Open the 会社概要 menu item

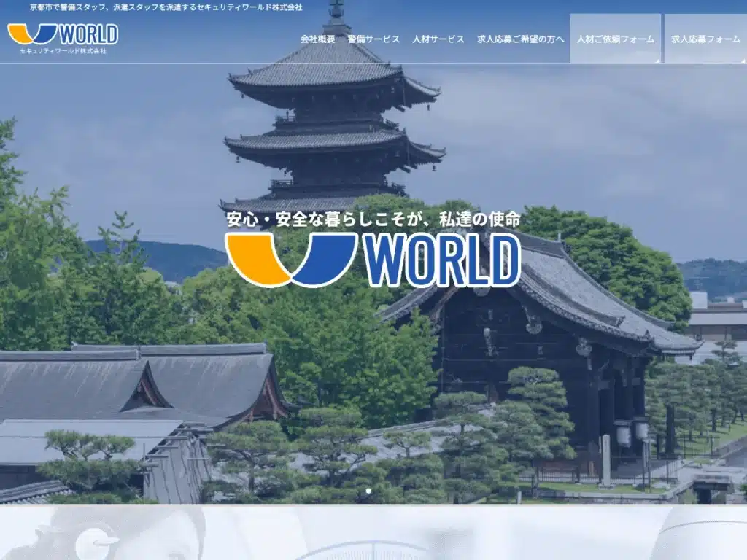[318, 39]
